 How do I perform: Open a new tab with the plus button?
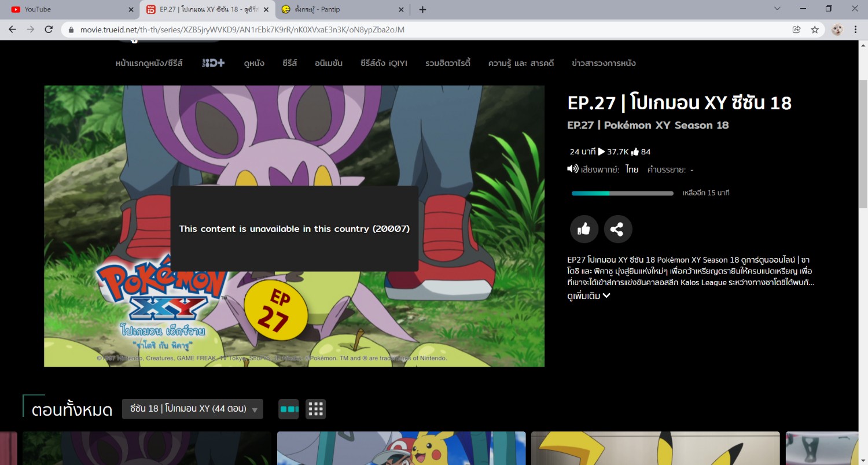click(x=422, y=9)
